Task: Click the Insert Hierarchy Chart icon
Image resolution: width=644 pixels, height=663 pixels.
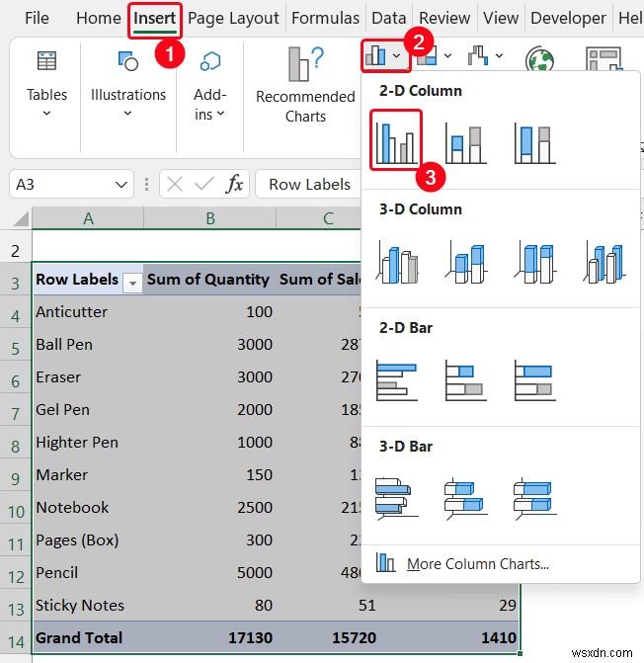Action: [x=427, y=55]
